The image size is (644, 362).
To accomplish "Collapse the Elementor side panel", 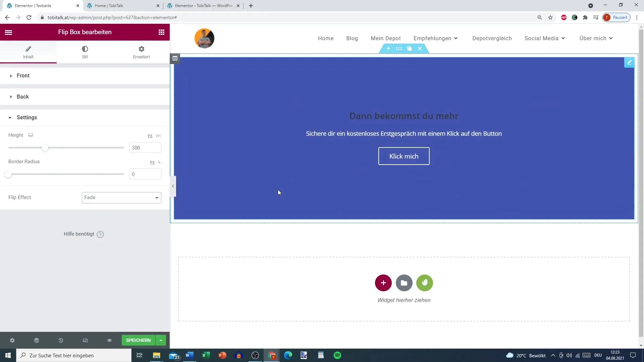I will (173, 186).
